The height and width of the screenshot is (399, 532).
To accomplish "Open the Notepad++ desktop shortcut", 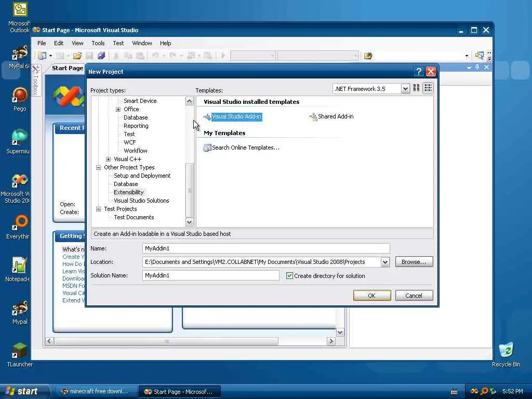I will tap(17, 270).
